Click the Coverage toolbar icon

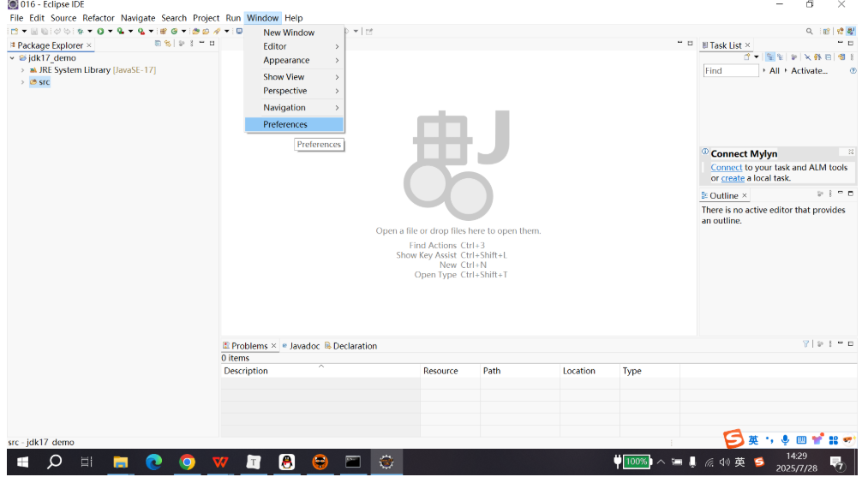click(120, 32)
